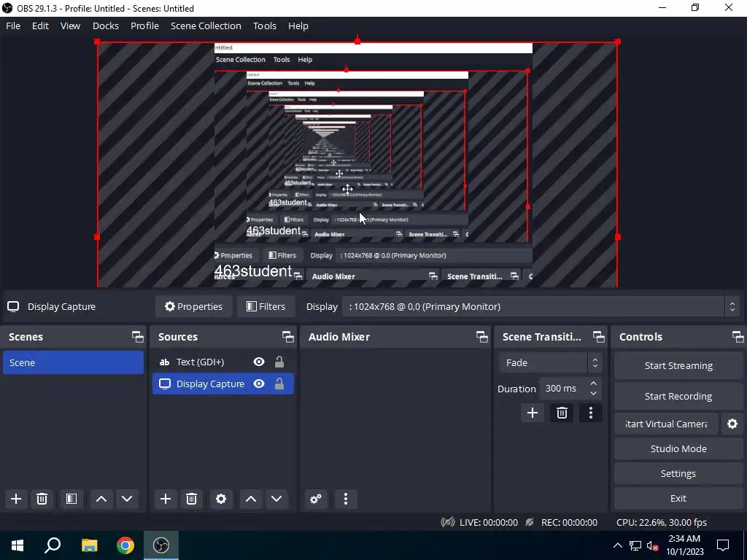Open the Windows Start menu
The width and height of the screenshot is (747, 560).
[x=18, y=545]
